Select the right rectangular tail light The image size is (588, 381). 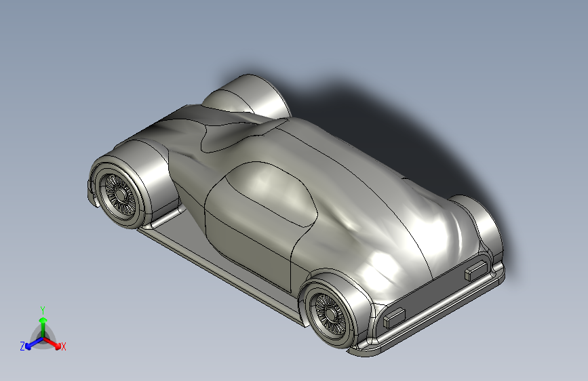[x=476, y=270]
